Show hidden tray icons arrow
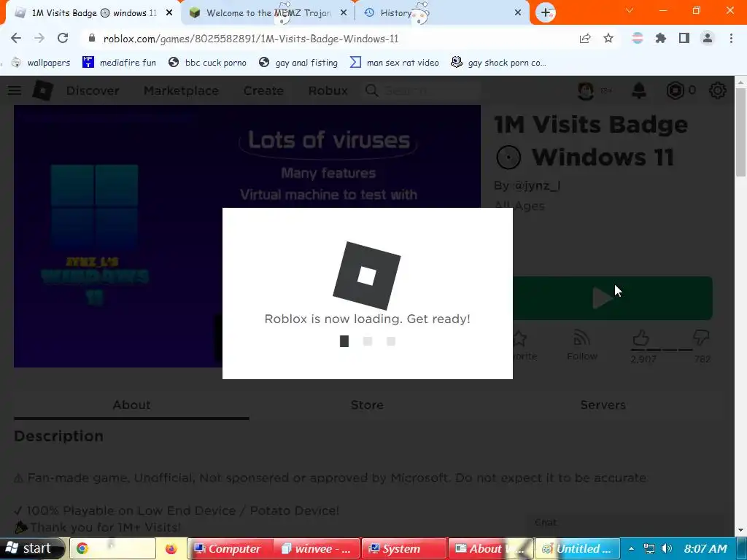Viewport: 747px width, 560px height. [x=631, y=548]
